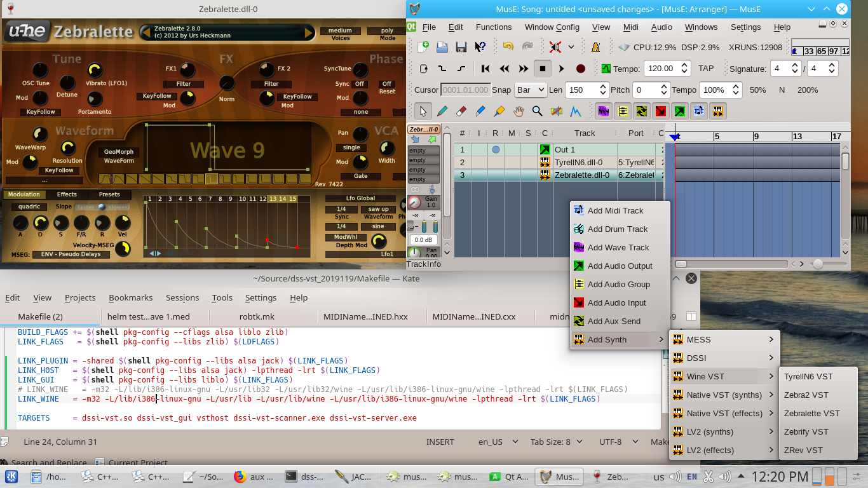Click the metronome icon in MusE toolbar

coord(593,47)
